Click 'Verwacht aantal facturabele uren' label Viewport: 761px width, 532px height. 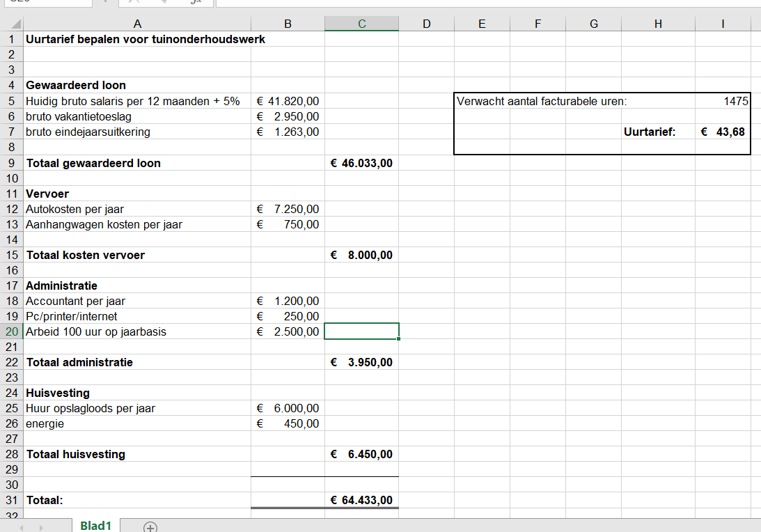click(542, 101)
